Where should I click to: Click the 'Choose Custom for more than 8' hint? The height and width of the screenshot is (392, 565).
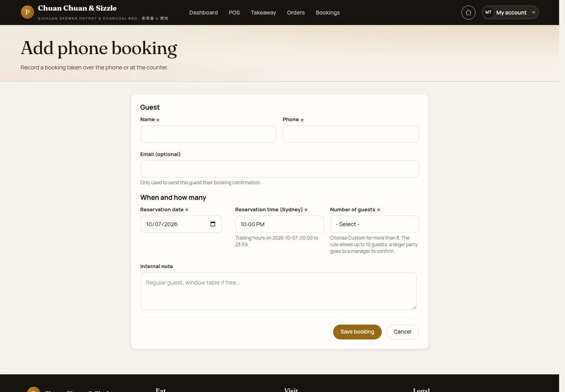pyautogui.click(x=374, y=245)
